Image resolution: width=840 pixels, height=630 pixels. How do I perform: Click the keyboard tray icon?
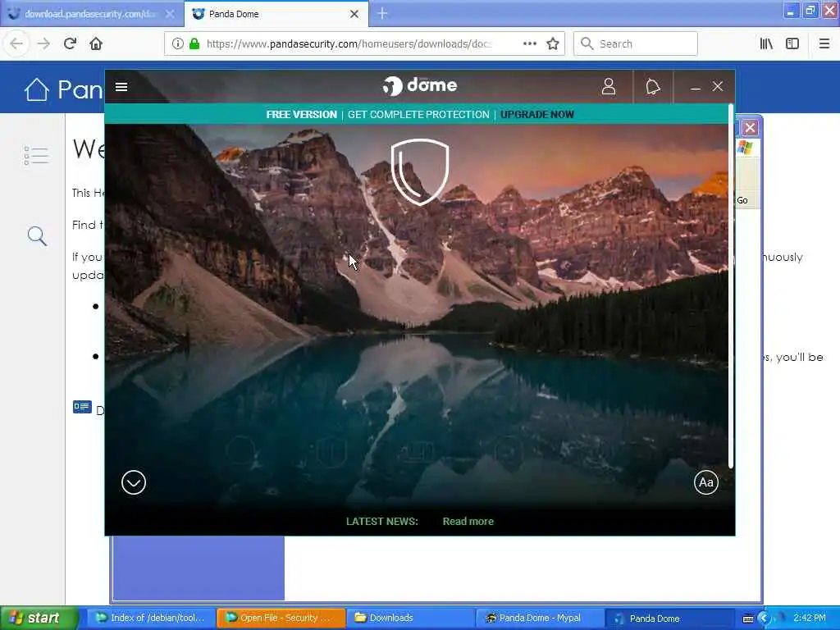(748, 619)
